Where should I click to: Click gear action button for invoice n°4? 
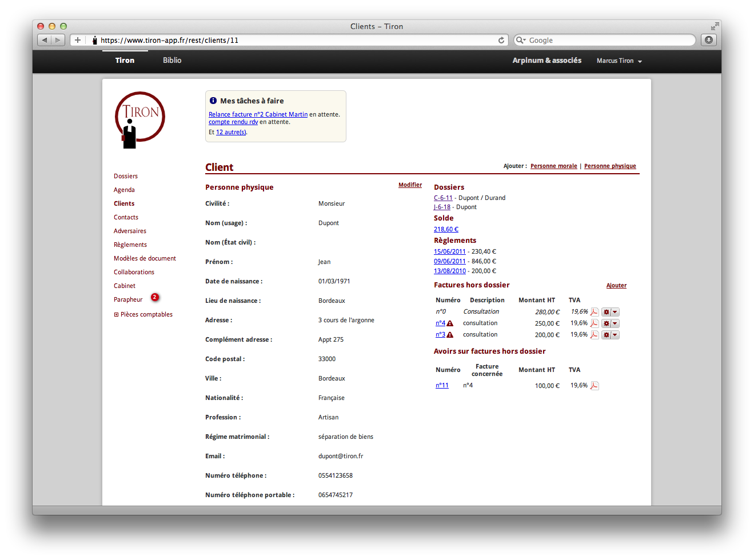606,323
